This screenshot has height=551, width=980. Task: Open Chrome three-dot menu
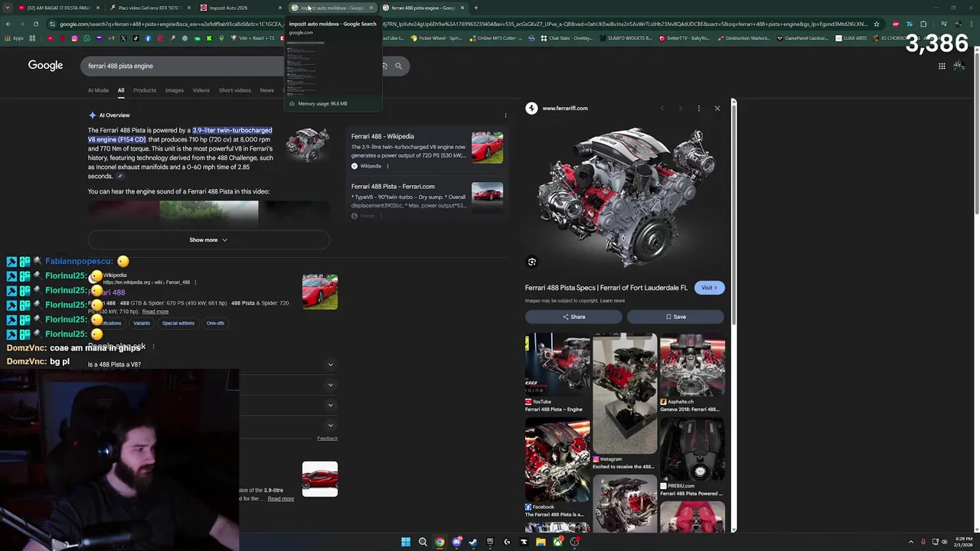pos(971,24)
